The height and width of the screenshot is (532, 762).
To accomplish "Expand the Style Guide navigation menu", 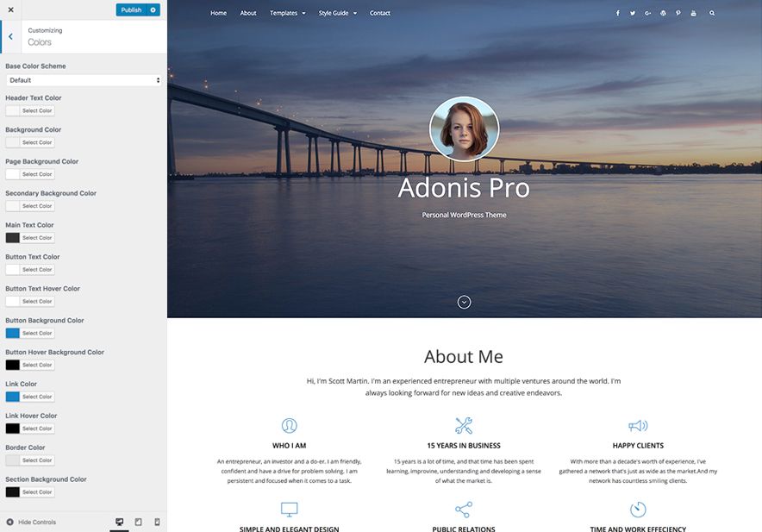I will 337,13.
